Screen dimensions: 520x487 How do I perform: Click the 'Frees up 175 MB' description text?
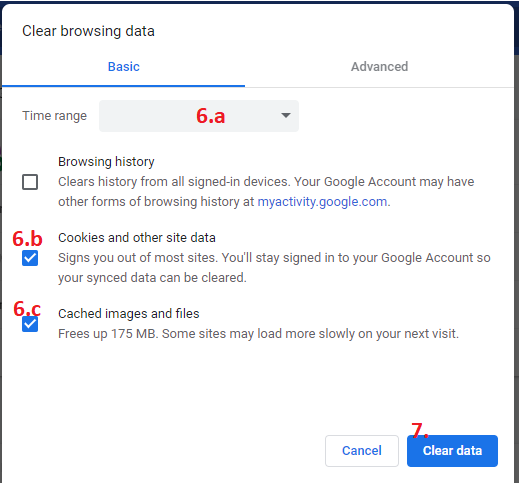point(258,334)
